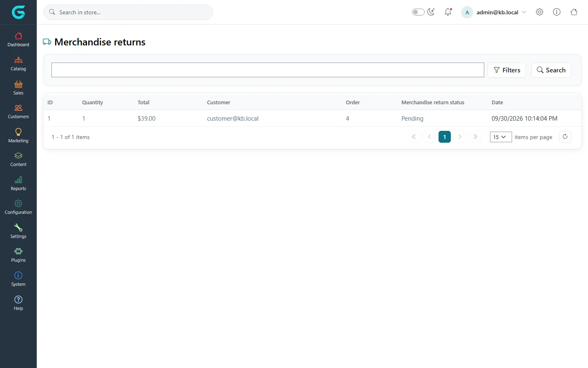Open the gear settings icon in top bar
Image resolution: width=588 pixels, height=368 pixels.
(x=539, y=12)
